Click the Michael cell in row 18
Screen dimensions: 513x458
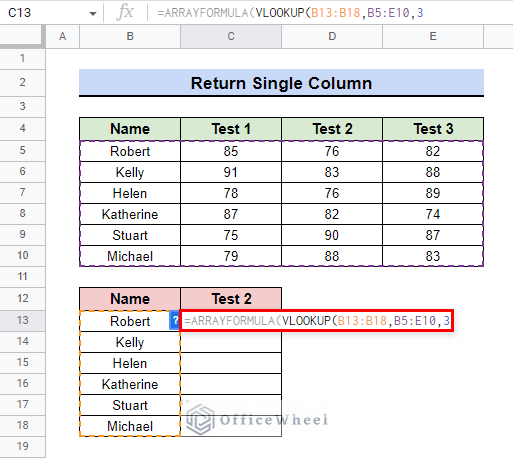[130, 426]
